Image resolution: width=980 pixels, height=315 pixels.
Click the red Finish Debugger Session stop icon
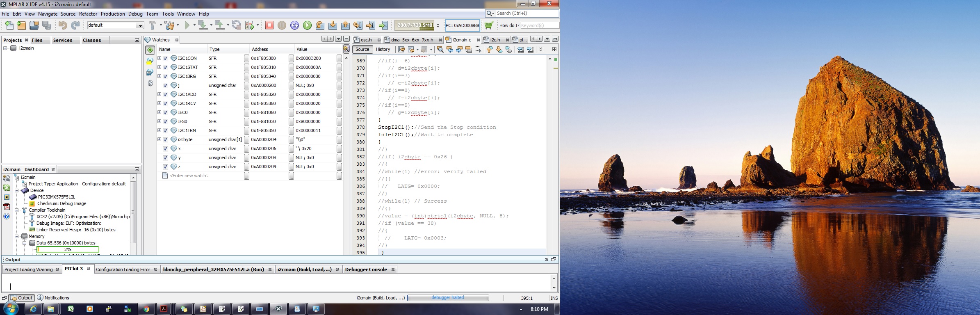click(269, 25)
